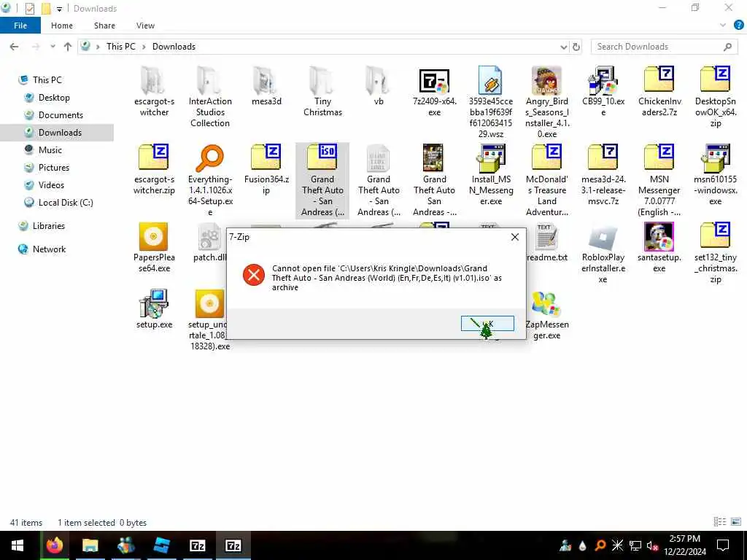Select This PC in the address bar
Image resolution: width=747 pixels, height=560 pixels.
click(120, 47)
